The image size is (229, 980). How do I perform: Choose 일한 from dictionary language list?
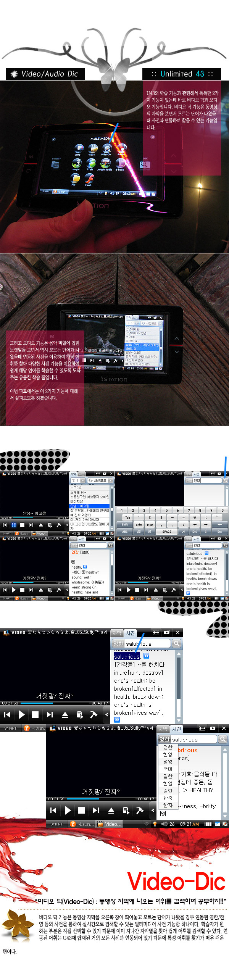click(x=168, y=776)
